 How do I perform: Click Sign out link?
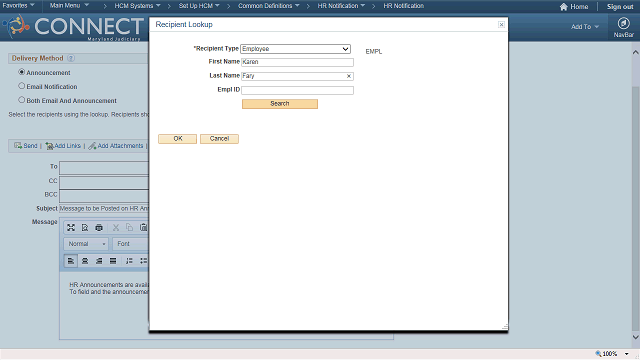(x=620, y=7)
